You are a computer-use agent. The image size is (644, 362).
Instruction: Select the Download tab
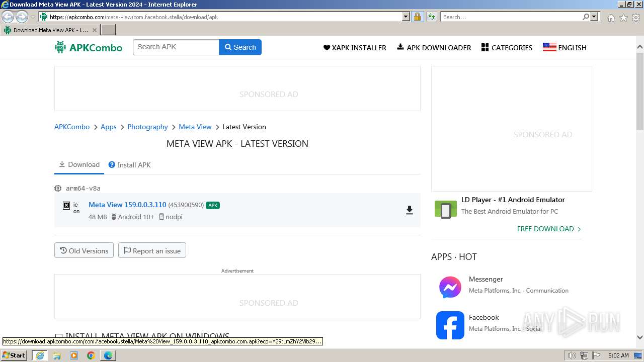pyautogui.click(x=79, y=164)
